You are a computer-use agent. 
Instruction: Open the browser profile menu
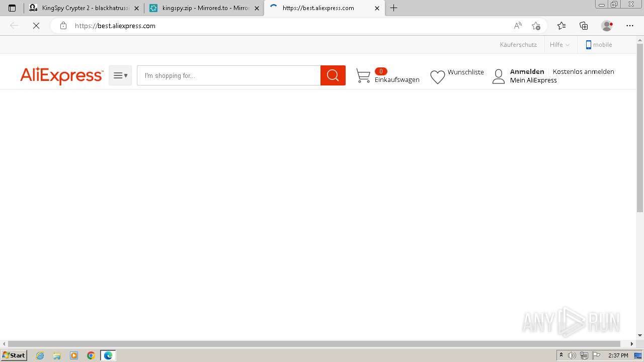(607, 26)
